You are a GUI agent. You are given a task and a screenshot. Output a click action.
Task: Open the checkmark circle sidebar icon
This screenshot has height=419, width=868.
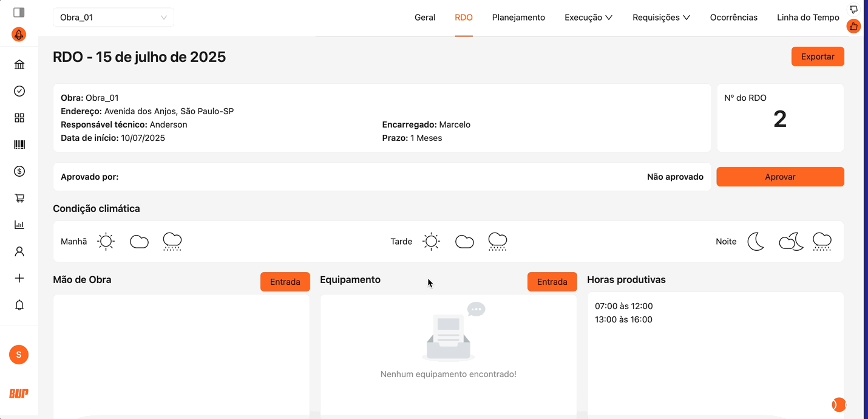click(19, 91)
